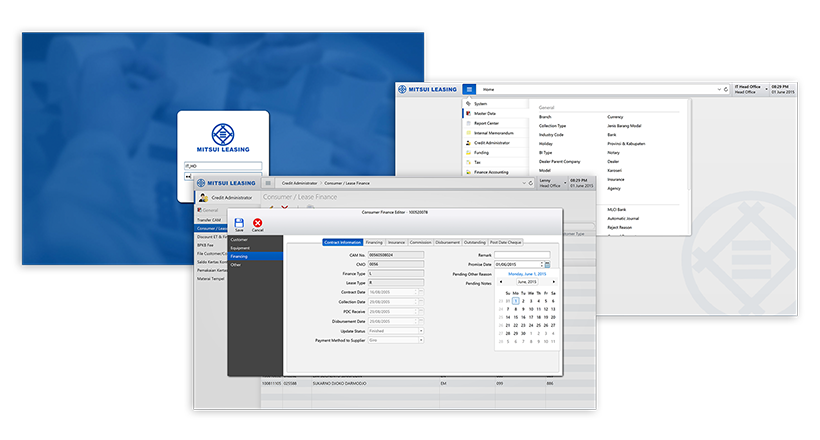Pick June 15 in the calendar
Image resolution: width=820 pixels, height=440 pixels.
click(x=515, y=316)
